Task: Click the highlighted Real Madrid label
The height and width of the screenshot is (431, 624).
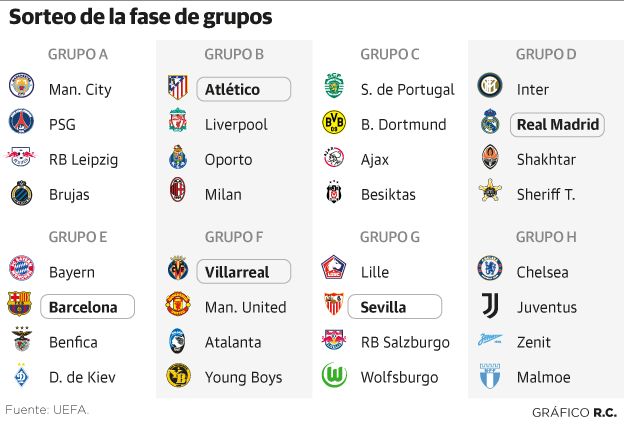Action: (557, 124)
